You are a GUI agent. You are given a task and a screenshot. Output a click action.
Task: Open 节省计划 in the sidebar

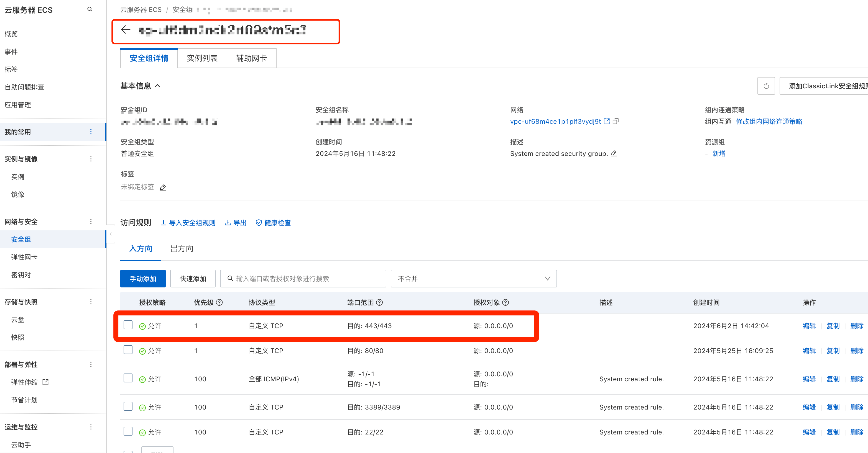click(24, 400)
